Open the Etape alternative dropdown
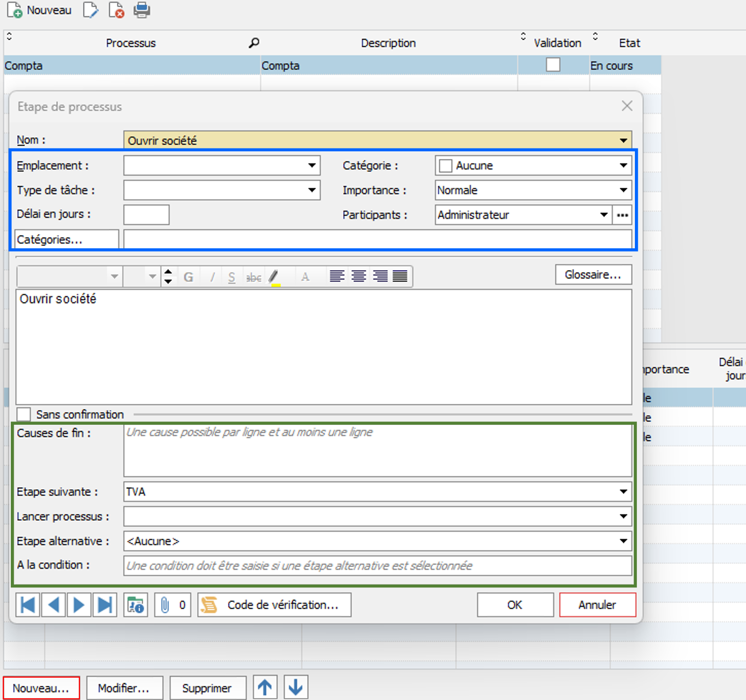 click(624, 541)
